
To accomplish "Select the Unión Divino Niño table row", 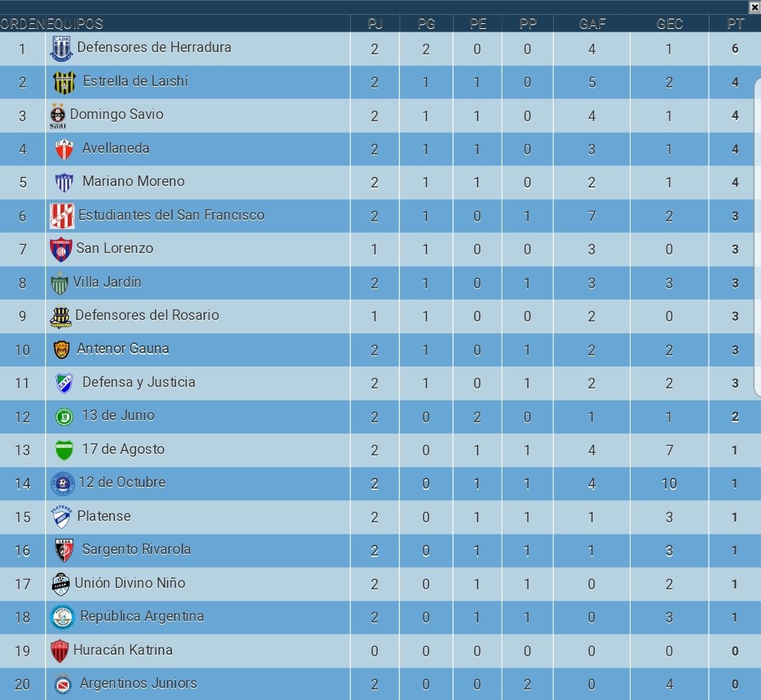I will 380,584.
